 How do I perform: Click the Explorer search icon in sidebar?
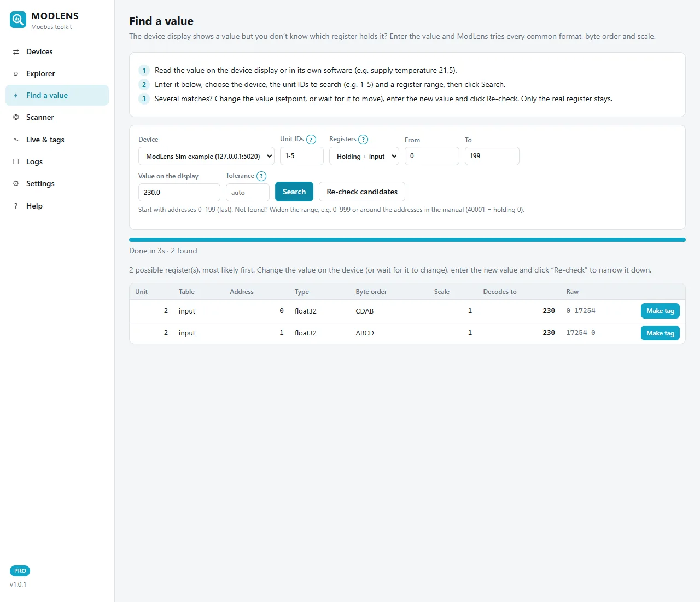tap(16, 73)
